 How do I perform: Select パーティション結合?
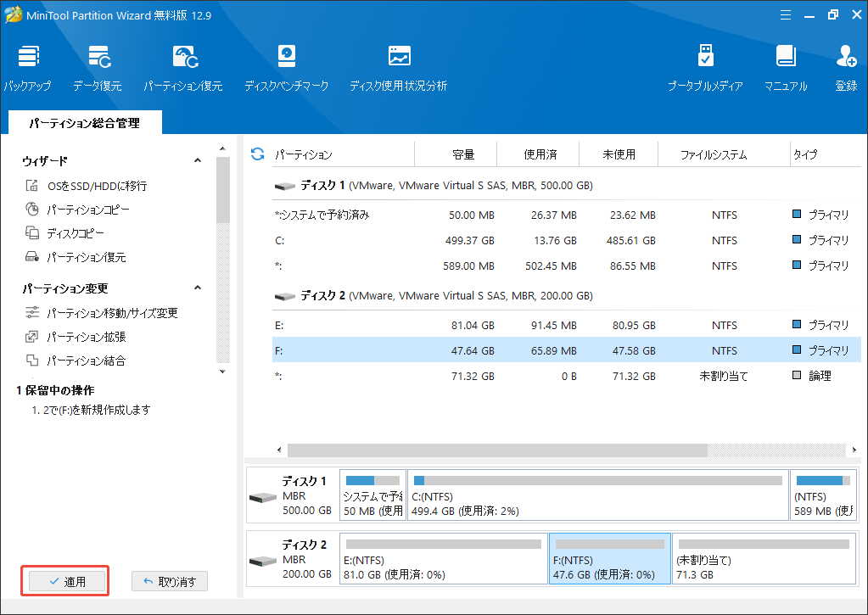pyautogui.click(x=76, y=361)
